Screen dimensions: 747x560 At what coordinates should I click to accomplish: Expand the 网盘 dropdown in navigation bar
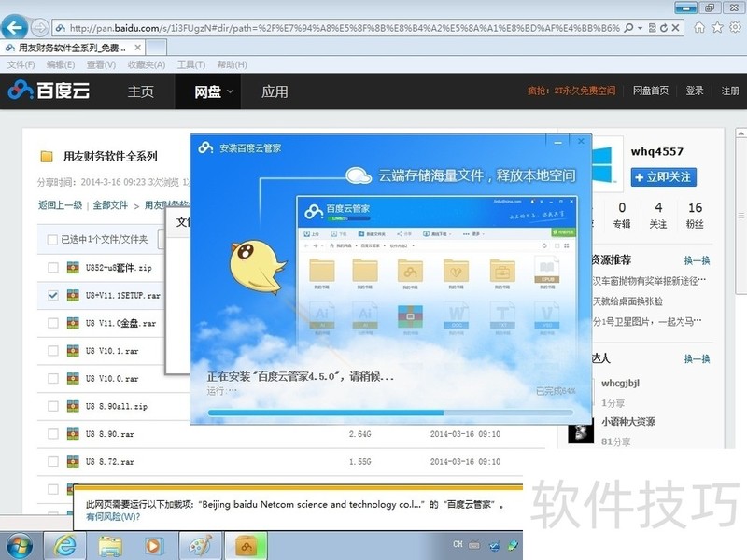(231, 91)
